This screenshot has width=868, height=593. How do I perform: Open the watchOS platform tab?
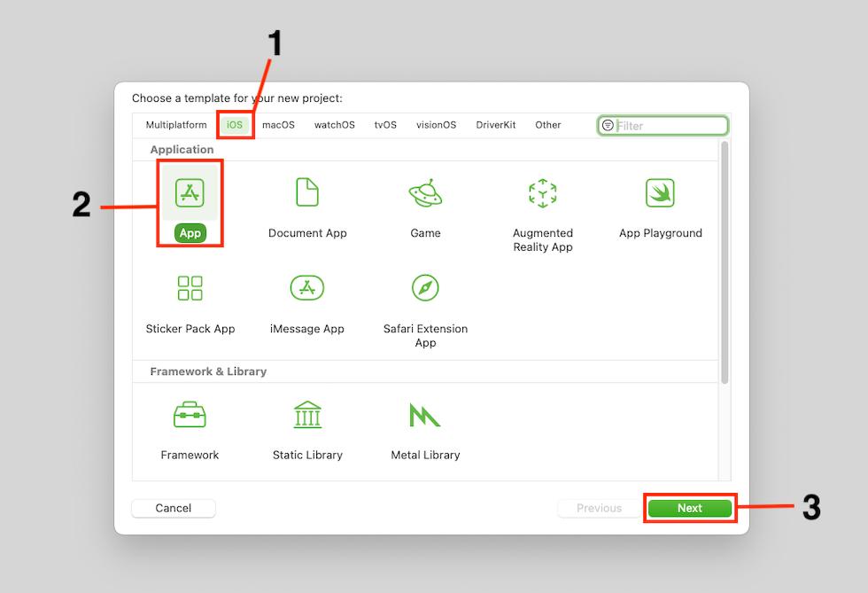pos(335,125)
